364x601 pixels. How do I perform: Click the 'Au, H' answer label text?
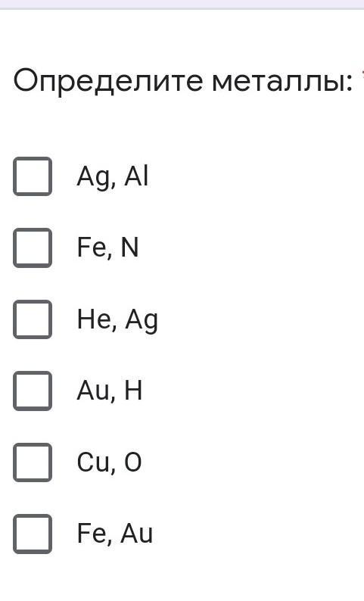[110, 391]
